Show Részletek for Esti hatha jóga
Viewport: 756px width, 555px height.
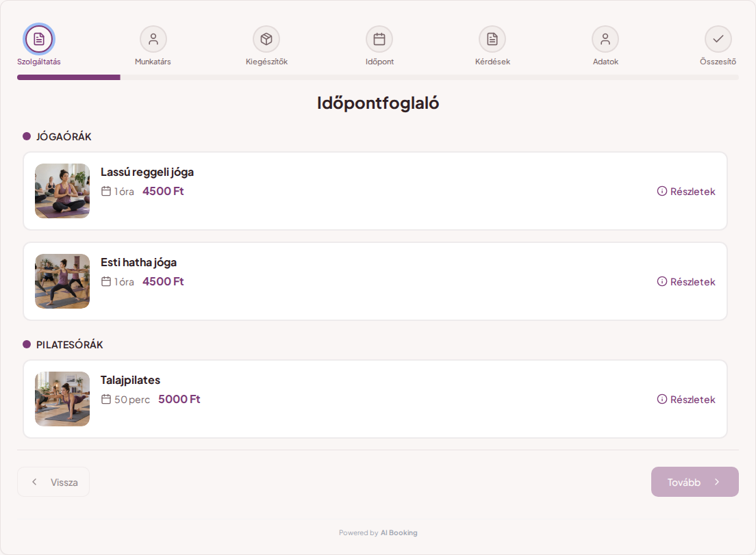(x=686, y=281)
